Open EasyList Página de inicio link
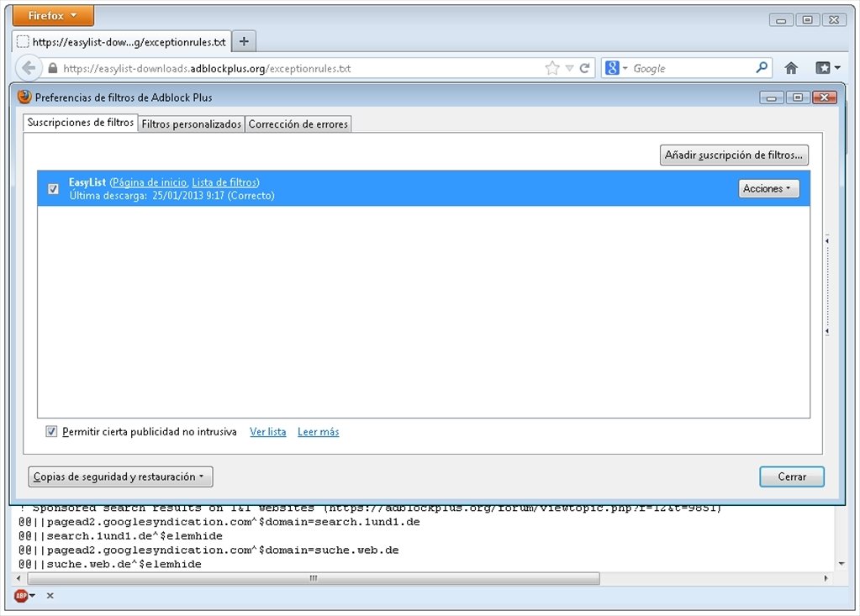Viewport: 860px width, 616px height. [149, 182]
